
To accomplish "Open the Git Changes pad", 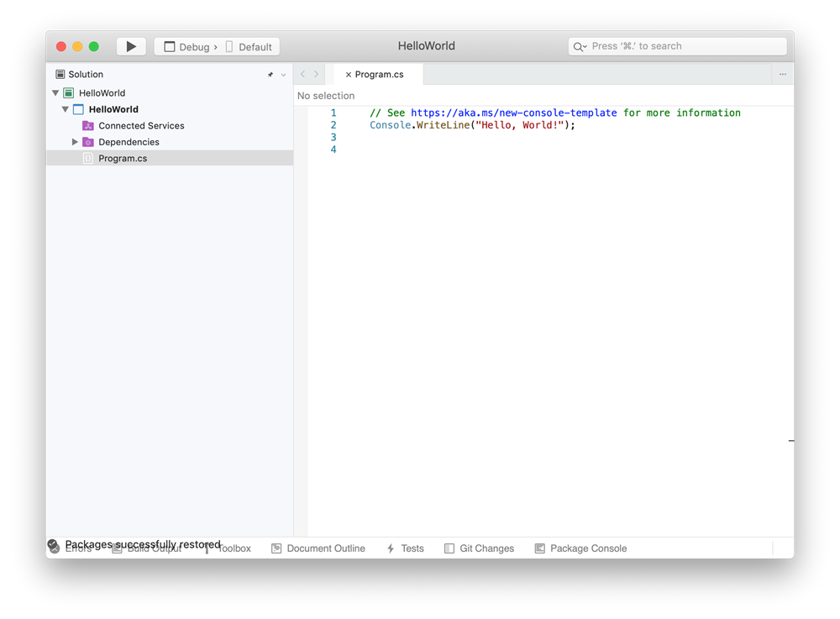I will pyautogui.click(x=479, y=548).
